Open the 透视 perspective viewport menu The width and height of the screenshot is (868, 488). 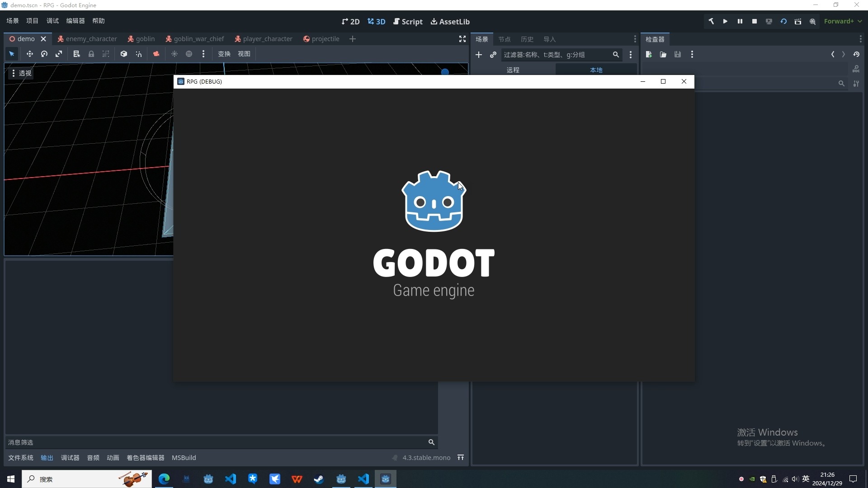coord(21,73)
